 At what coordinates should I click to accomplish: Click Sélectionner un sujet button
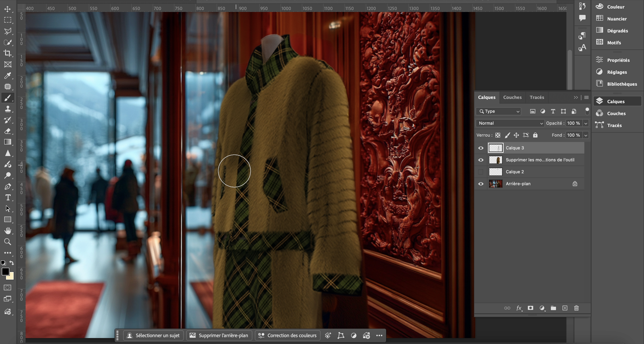[153, 335]
